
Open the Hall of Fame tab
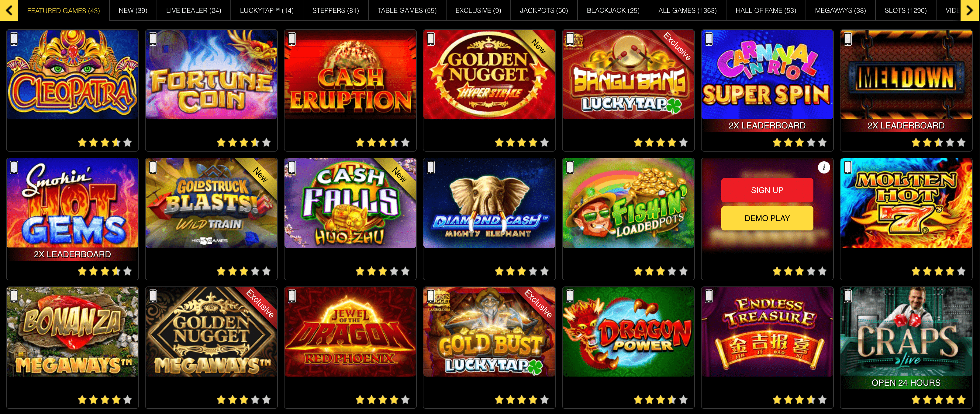(766, 10)
